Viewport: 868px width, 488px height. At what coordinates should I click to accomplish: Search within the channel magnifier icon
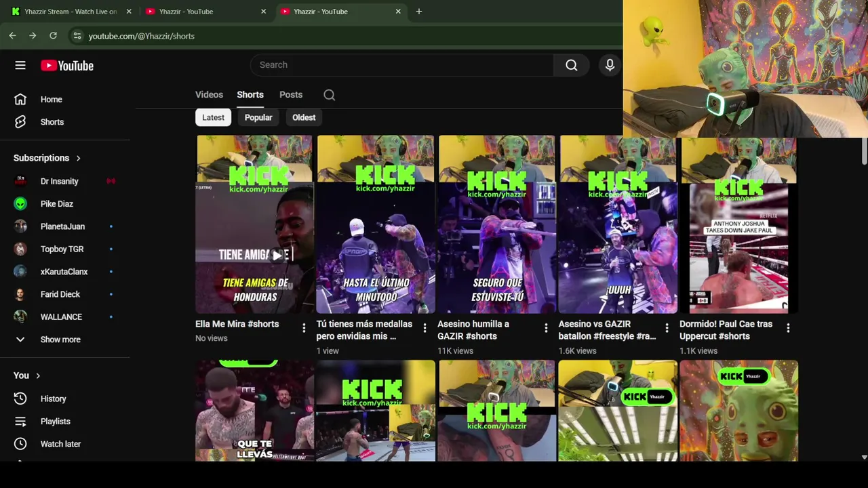[330, 95]
